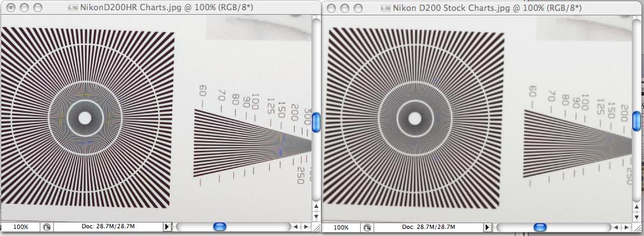The width and height of the screenshot is (644, 236).
Task: Click the resize grip of NikonD200HR window corner
Action: (x=317, y=226)
